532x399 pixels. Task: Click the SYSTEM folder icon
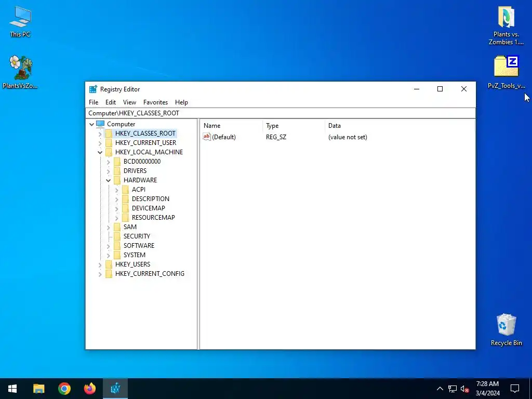coord(117,255)
